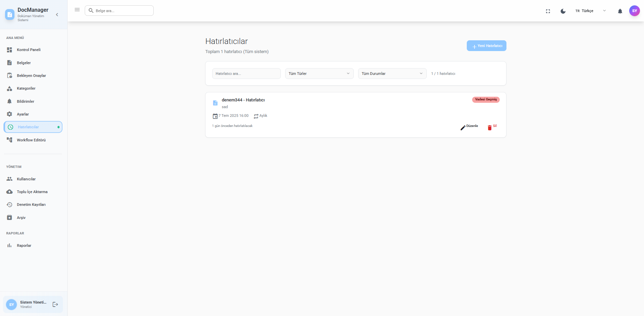Delete the reminder using the red trash icon
This screenshot has width=644, height=316.
click(x=490, y=128)
